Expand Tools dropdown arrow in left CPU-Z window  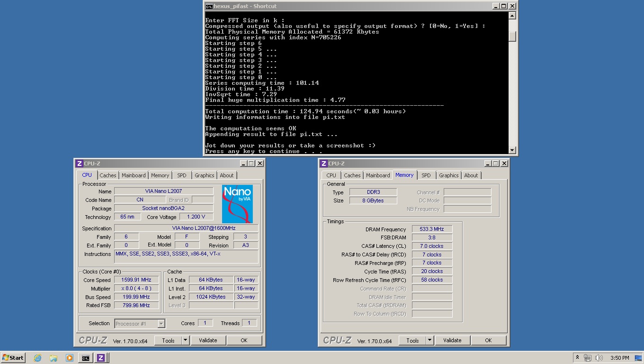186,340
